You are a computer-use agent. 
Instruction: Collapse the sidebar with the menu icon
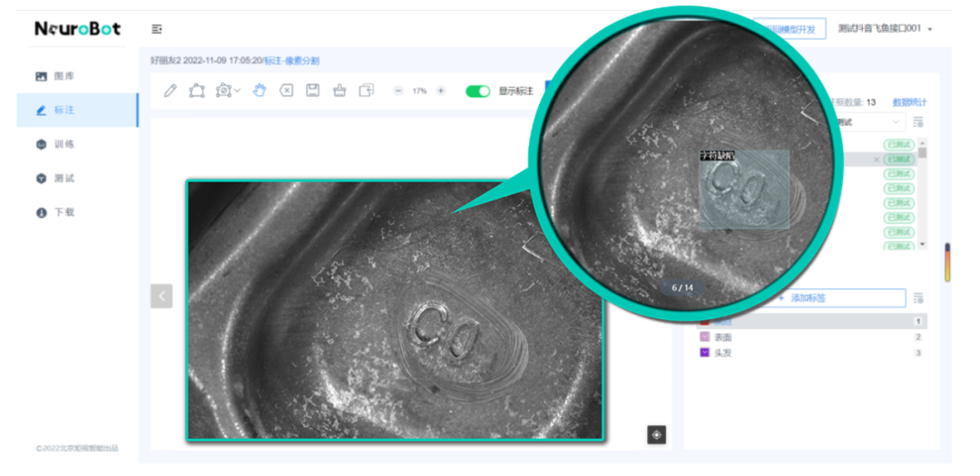click(x=157, y=29)
